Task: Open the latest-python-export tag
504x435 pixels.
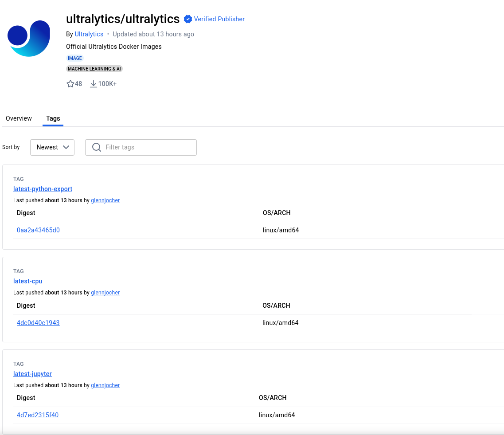Action: (43, 189)
